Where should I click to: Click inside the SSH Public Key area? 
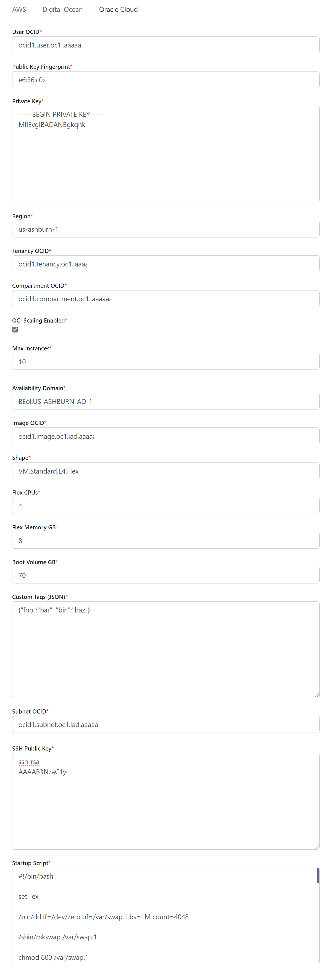(x=166, y=807)
